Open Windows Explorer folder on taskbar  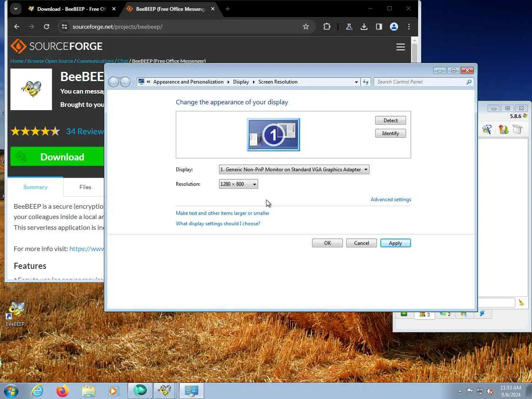pyautogui.click(x=88, y=391)
